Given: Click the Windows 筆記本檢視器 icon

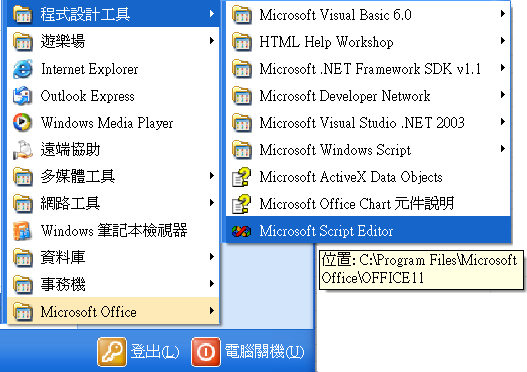Looking at the screenshot, I should click(23, 231).
